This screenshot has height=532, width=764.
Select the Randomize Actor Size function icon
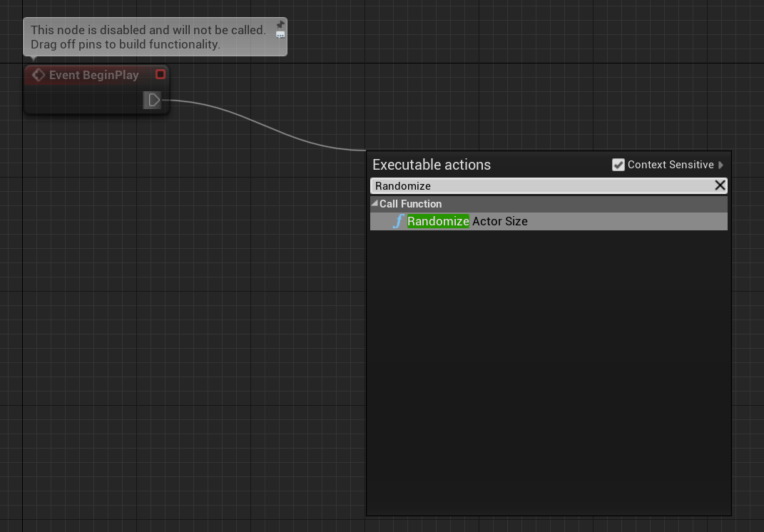pos(398,221)
